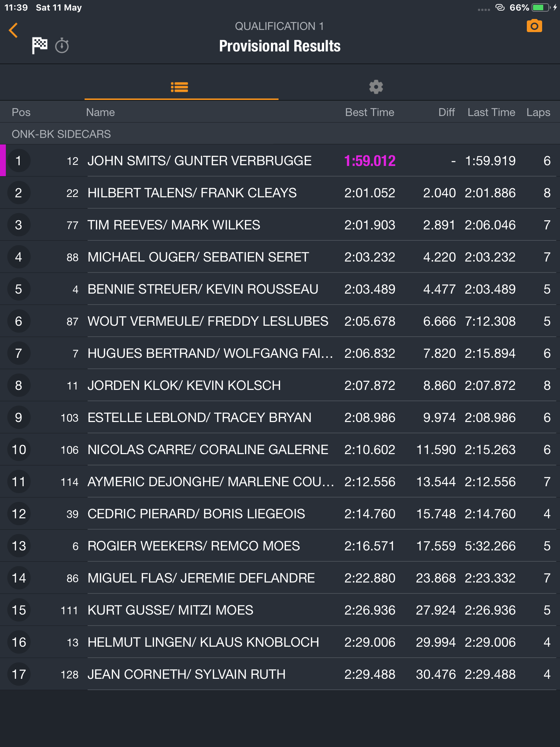The image size is (560, 747).
Task: Open Kurt Gusse/Mitzi Moes row
Action: tap(280, 610)
